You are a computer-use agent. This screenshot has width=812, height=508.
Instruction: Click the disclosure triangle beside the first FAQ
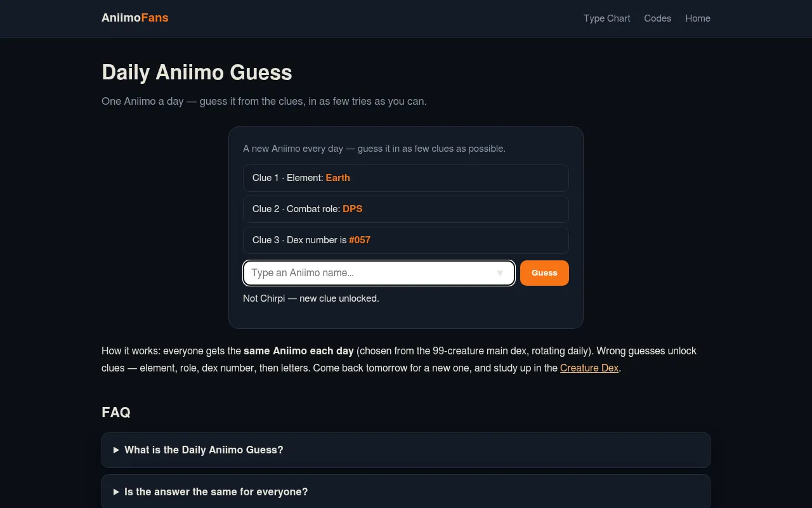coord(116,450)
